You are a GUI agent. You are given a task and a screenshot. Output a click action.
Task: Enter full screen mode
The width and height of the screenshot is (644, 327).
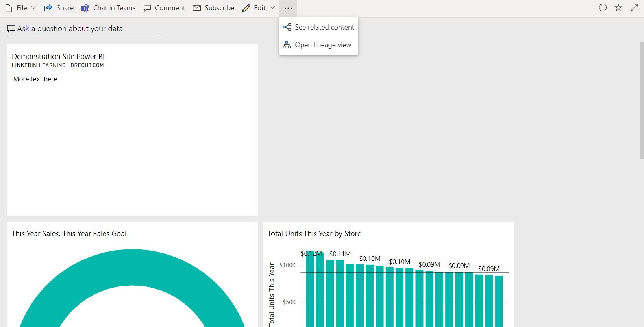[634, 7]
